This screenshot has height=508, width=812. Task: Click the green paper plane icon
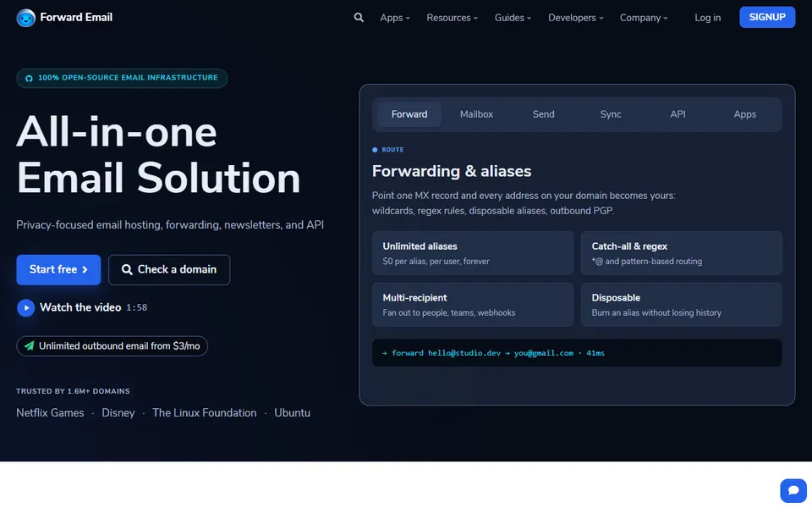click(x=30, y=345)
